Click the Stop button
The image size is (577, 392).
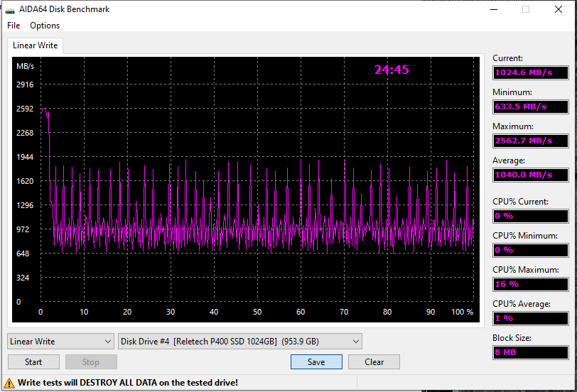[x=91, y=362]
